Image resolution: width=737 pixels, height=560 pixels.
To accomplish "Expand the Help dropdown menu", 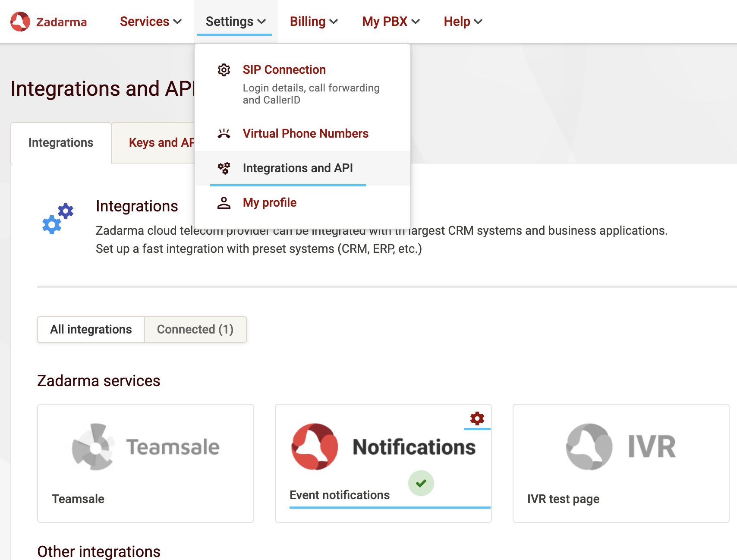I will (x=463, y=22).
